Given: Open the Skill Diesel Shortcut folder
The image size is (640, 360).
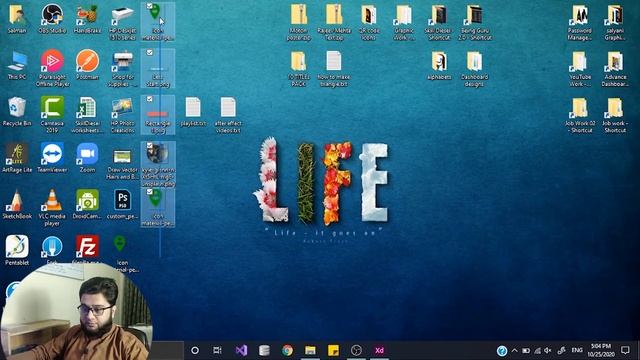Looking at the screenshot, I should [439, 22].
